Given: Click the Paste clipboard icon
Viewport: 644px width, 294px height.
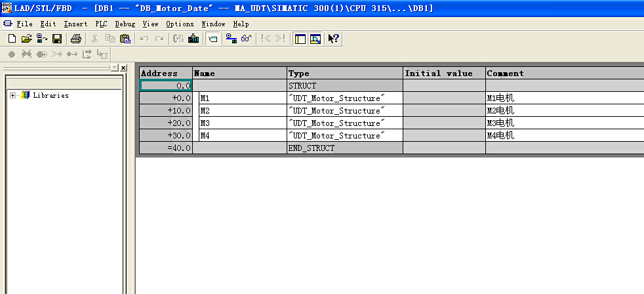Looking at the screenshot, I should point(125,39).
